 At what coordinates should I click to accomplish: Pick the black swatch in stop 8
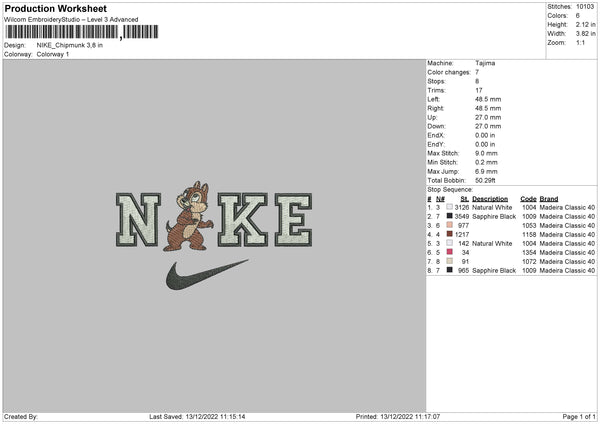tap(450, 270)
